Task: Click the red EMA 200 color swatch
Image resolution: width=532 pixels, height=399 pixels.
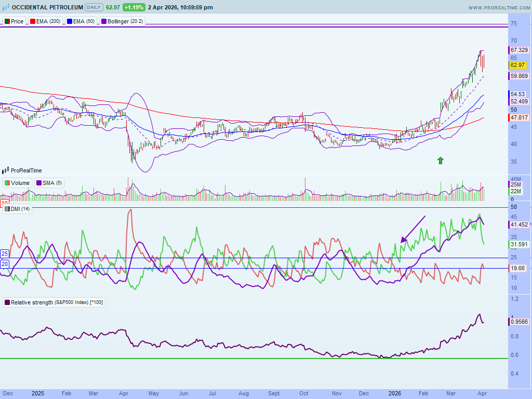Action: click(x=32, y=21)
